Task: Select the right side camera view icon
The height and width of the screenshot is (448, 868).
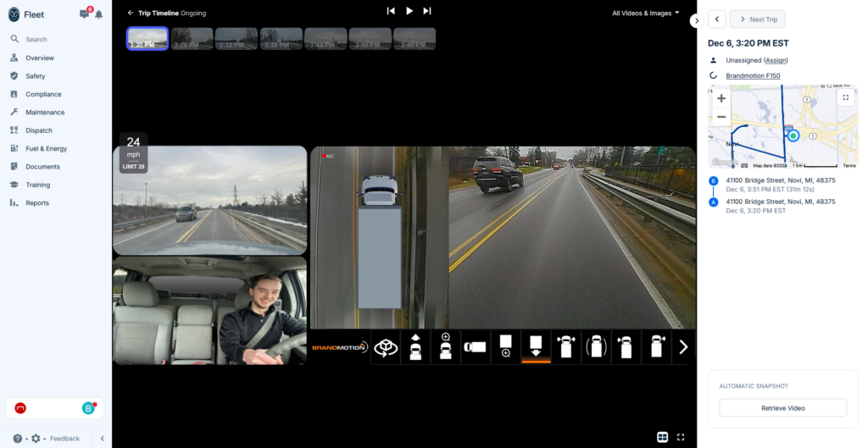Action: [x=656, y=347]
